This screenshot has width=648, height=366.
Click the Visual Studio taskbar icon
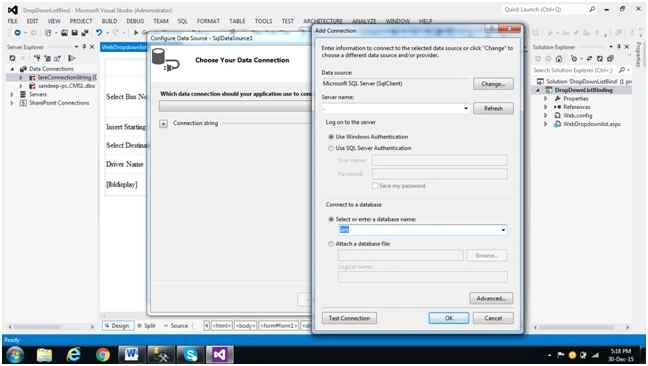220,355
